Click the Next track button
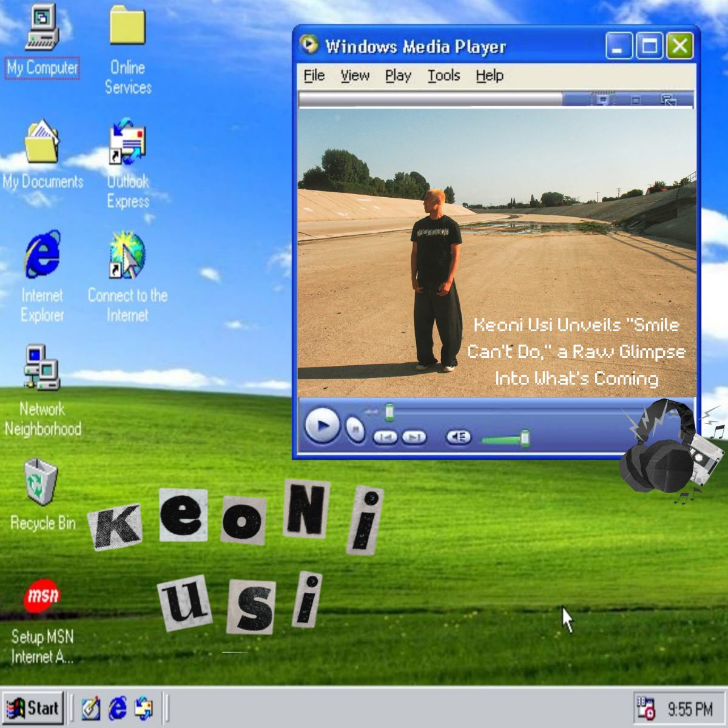Viewport: 728px width, 728px height. point(414,437)
